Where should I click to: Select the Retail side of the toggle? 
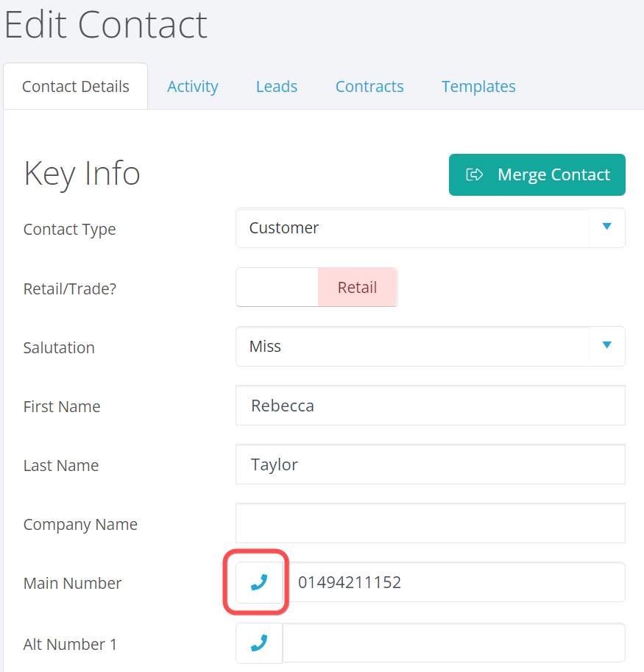357,287
